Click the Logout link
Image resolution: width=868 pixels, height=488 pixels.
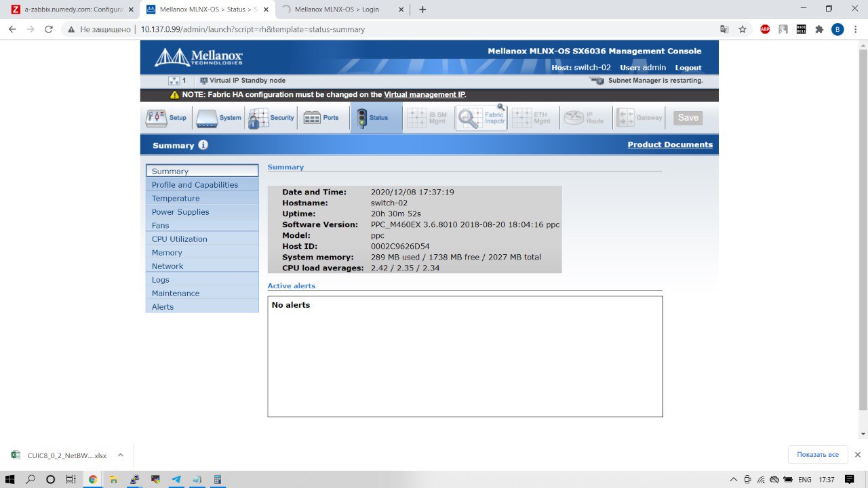pyautogui.click(x=688, y=68)
